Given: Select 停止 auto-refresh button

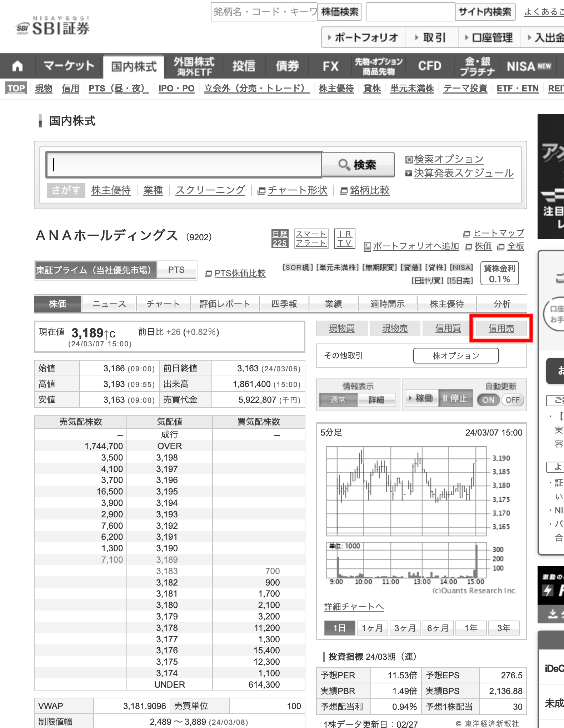Looking at the screenshot, I should tap(455, 398).
